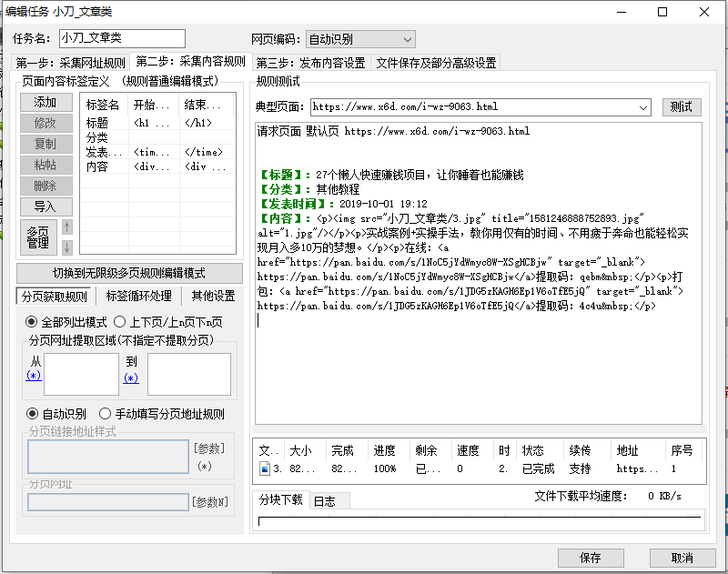Image resolution: width=728 pixels, height=574 pixels.
Task: Switch to the 日志 log tab
Action: coord(324,501)
